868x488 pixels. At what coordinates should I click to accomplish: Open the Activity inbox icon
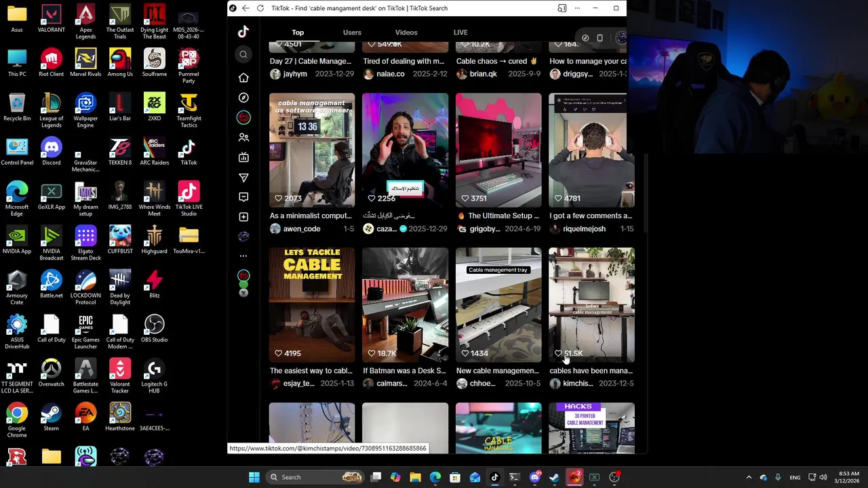point(243,197)
